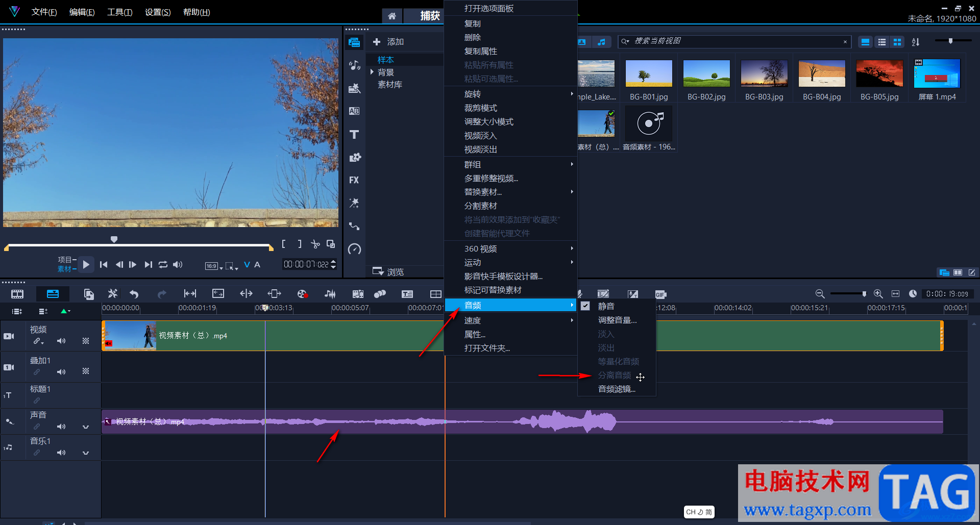The width and height of the screenshot is (980, 525).
Task: Open the Title (T) library icon
Action: pos(354,134)
